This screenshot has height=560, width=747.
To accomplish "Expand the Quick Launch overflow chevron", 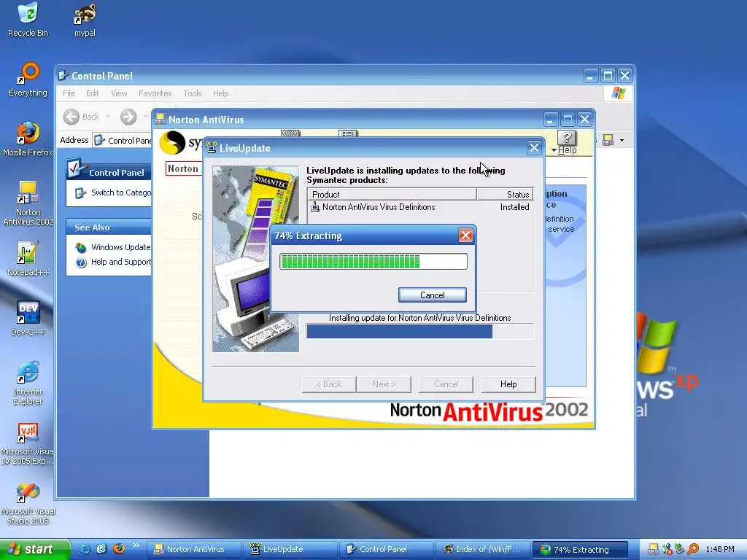I will tap(136, 545).
